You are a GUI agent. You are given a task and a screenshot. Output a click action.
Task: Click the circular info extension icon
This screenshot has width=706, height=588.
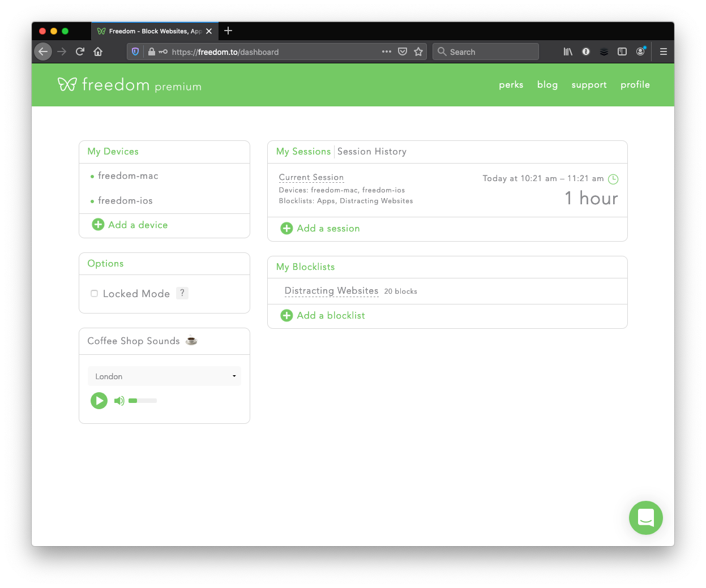click(586, 51)
